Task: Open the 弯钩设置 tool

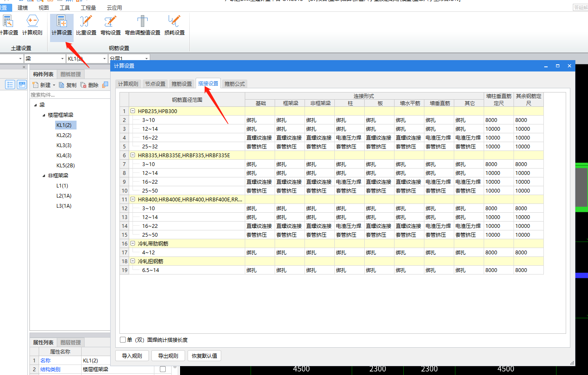Action: [111, 26]
